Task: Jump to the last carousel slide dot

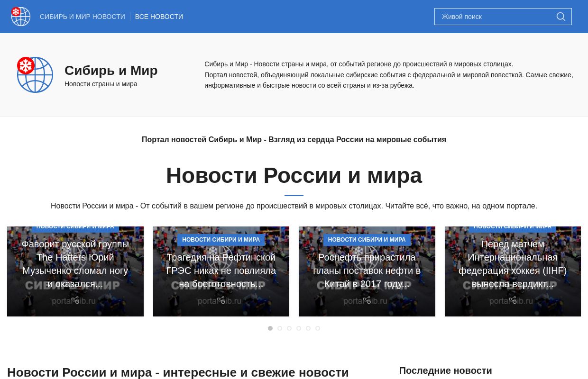Action: pos(318,328)
